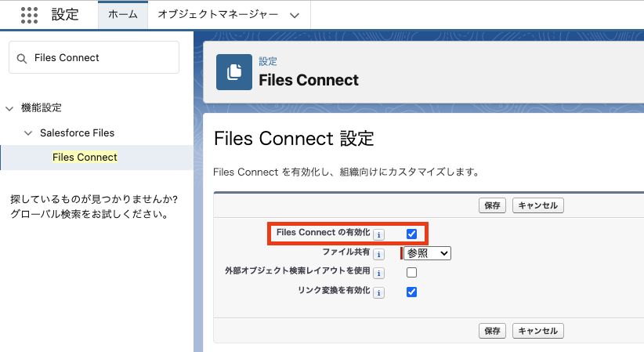
Task: Click info icon next to リンク変換を有効化
Action: [x=379, y=292]
